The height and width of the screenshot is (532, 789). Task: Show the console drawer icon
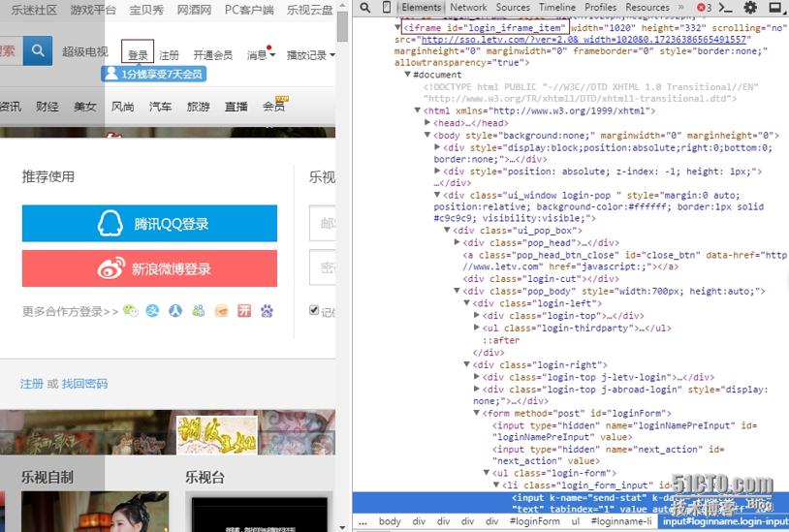click(x=725, y=8)
